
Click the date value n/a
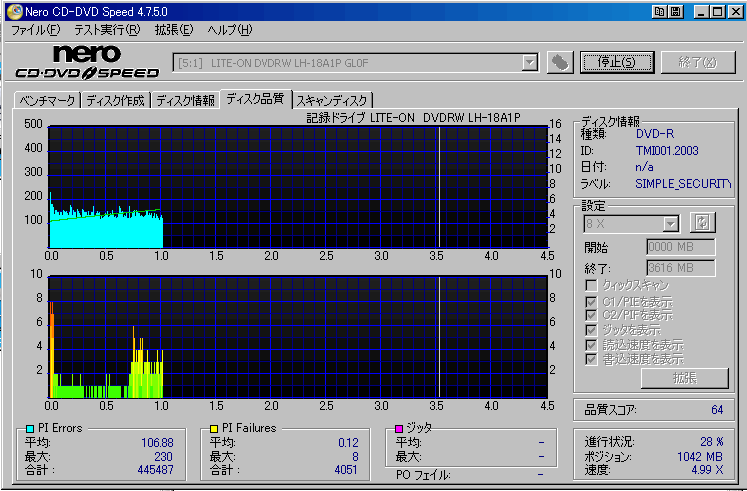644,167
